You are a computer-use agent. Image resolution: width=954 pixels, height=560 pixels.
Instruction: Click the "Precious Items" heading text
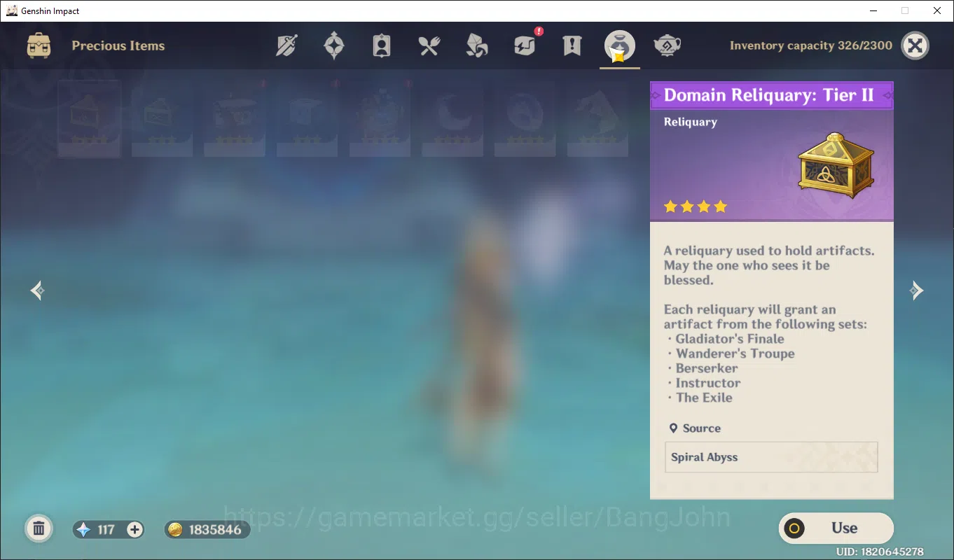pos(118,46)
